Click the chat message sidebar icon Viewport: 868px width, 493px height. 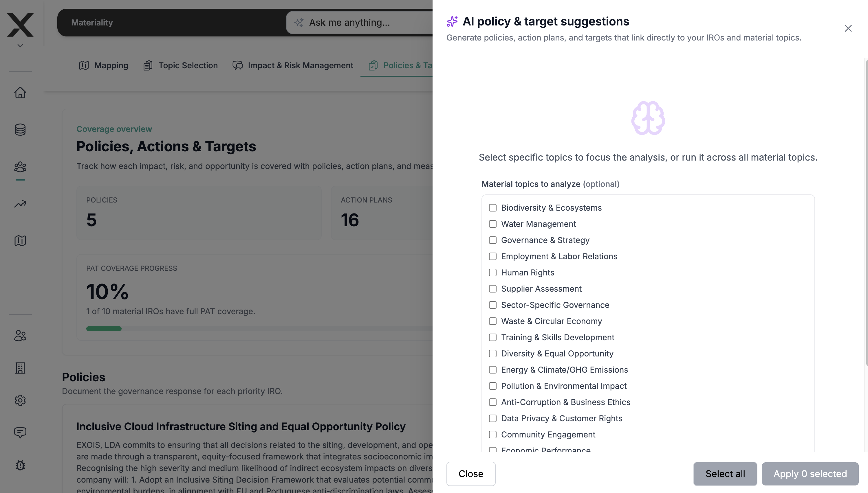point(20,433)
